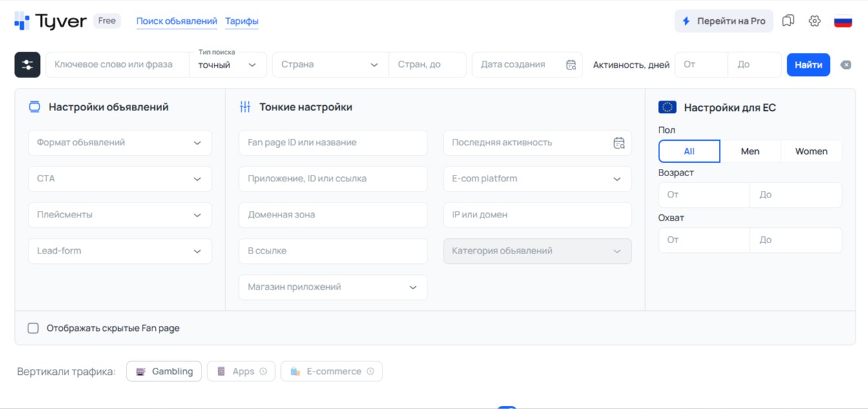
Task: Open the Страна dropdown
Action: pyautogui.click(x=330, y=65)
